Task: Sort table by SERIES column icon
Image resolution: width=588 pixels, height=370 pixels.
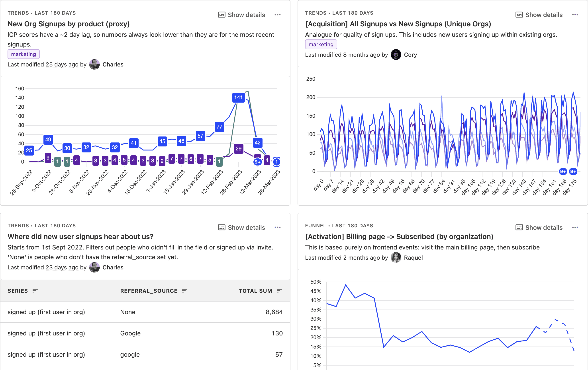Action: coord(35,290)
